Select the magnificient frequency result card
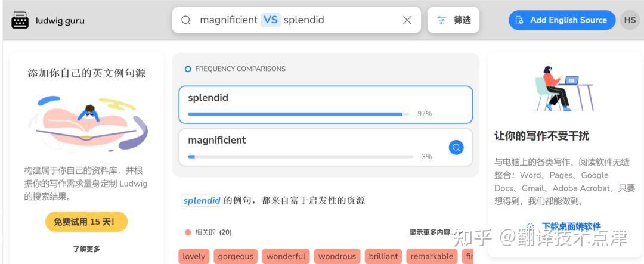This screenshot has height=264, width=644. [316, 147]
